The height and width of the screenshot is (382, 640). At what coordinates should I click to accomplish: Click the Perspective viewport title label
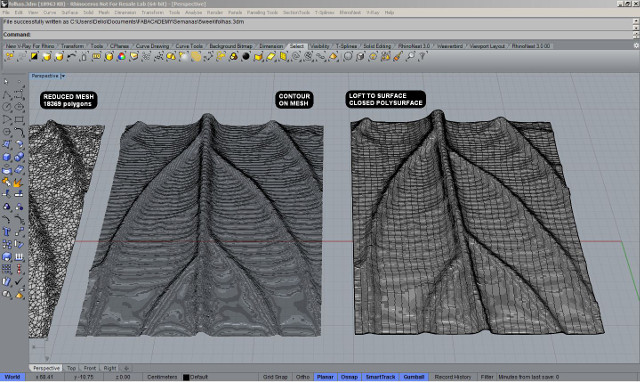coord(45,76)
